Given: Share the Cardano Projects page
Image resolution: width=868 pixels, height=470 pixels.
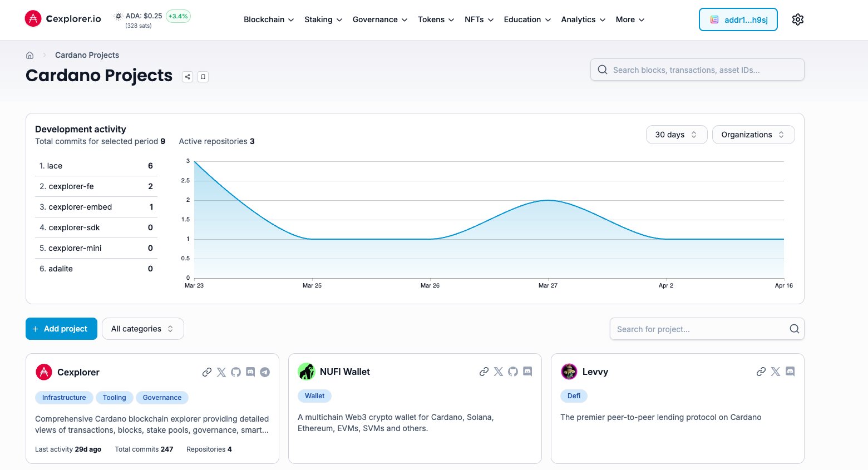Looking at the screenshot, I should point(188,77).
